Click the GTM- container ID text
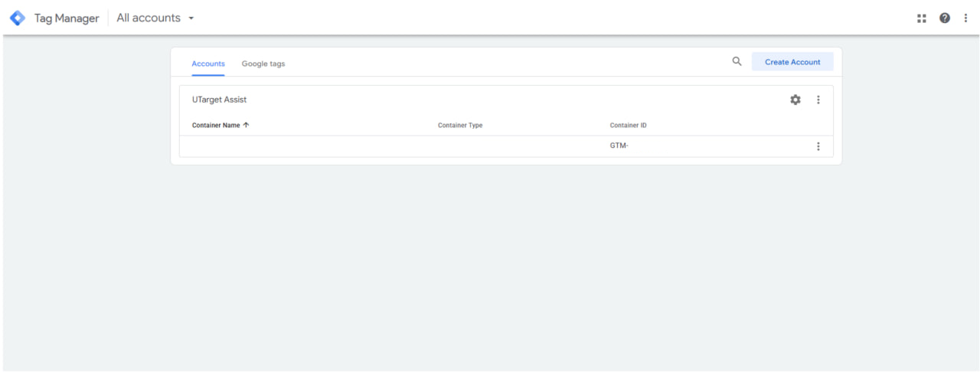Image resolution: width=980 pixels, height=374 pixels. pyautogui.click(x=619, y=146)
